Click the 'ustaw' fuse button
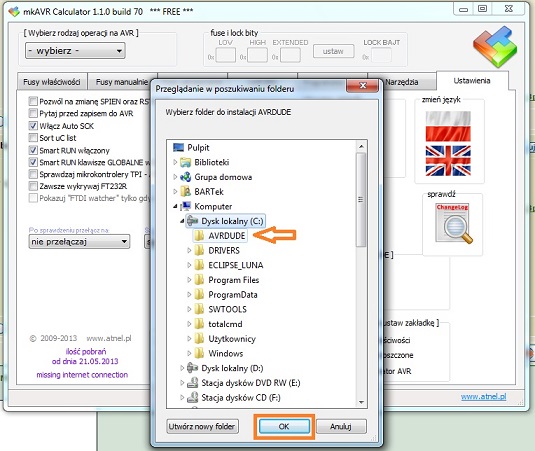535x451 pixels. coord(333,51)
